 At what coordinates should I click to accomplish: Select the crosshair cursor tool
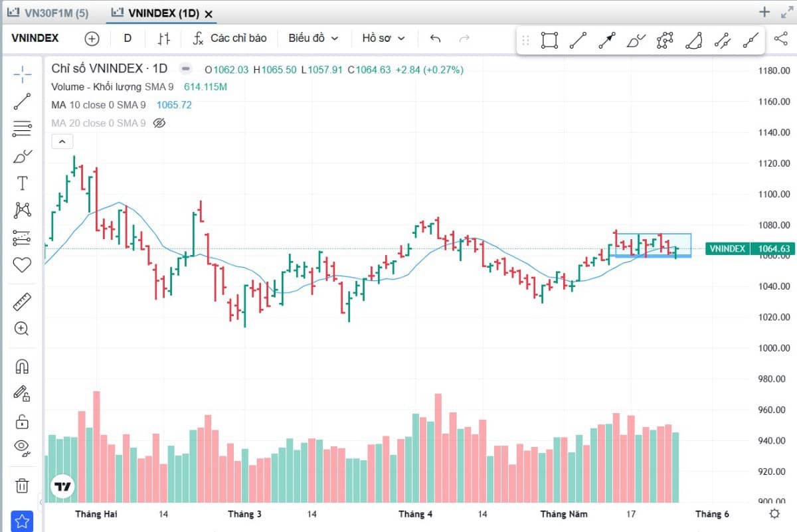tap(22, 75)
